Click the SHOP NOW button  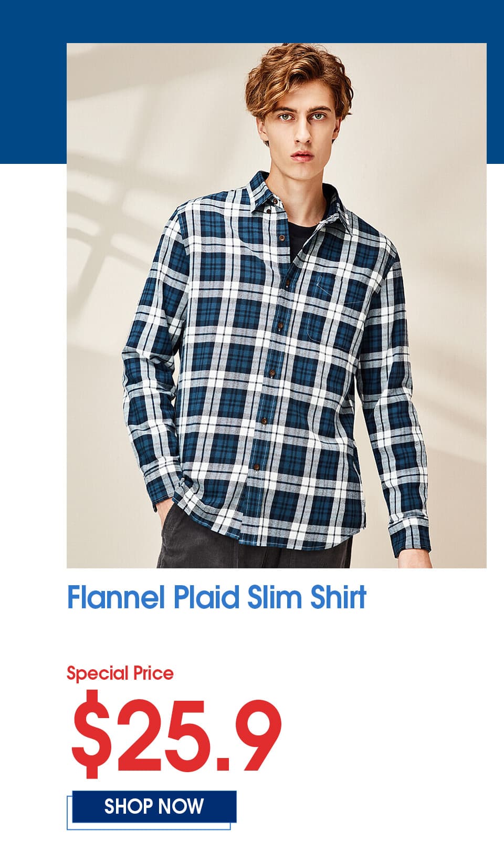pos(154,806)
